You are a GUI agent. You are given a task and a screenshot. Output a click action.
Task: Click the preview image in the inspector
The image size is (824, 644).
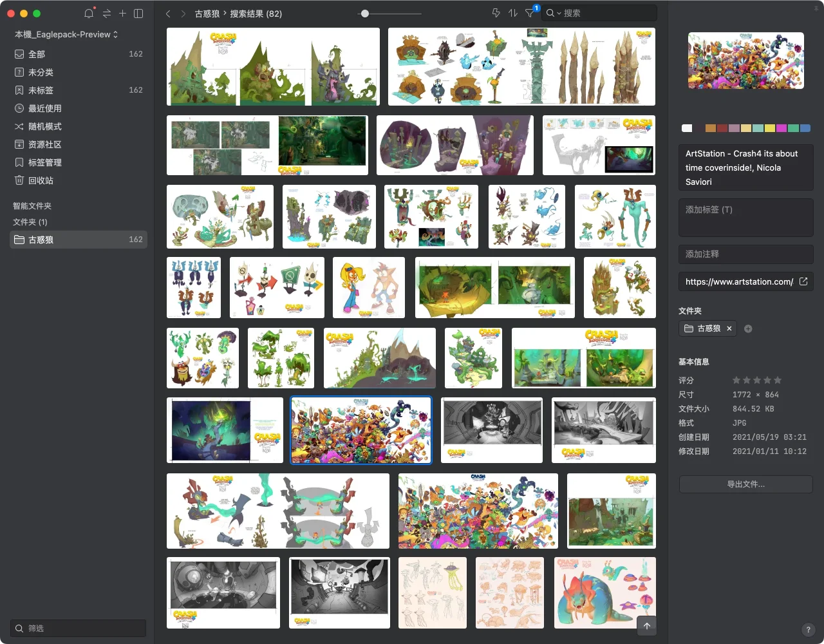746,61
